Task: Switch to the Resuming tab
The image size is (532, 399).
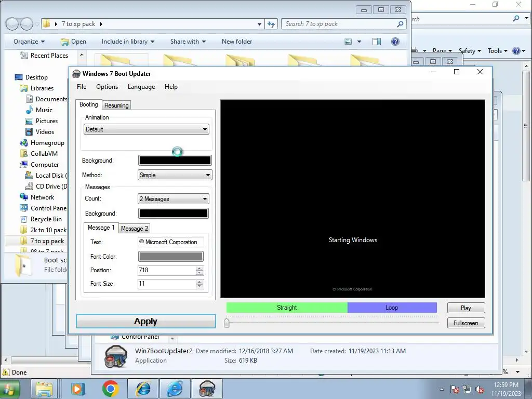Action: coord(116,105)
